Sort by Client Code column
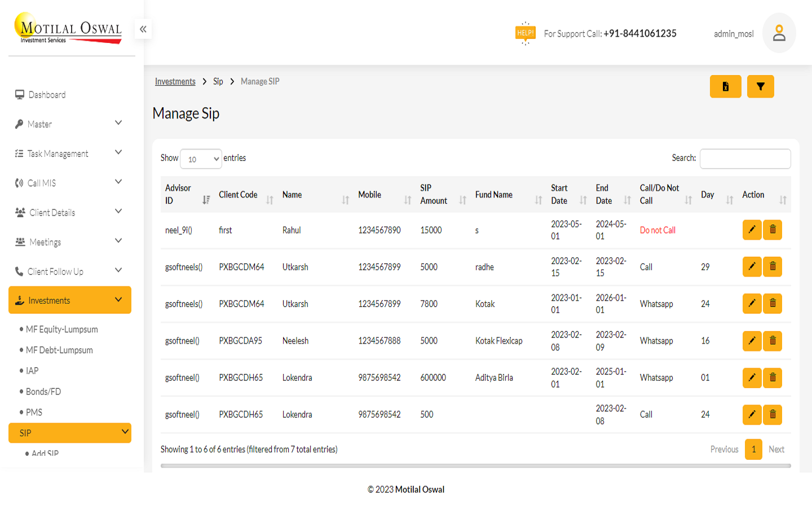The width and height of the screenshot is (812, 506). point(246,194)
